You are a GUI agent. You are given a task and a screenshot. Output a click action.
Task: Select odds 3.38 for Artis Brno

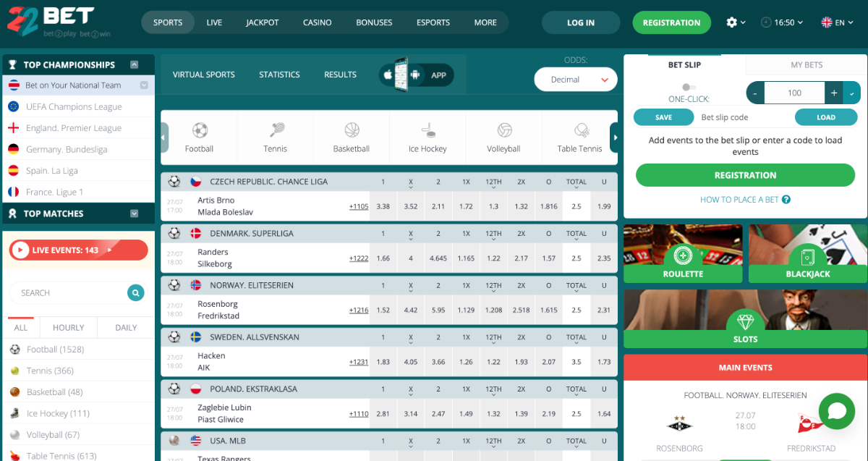383,206
